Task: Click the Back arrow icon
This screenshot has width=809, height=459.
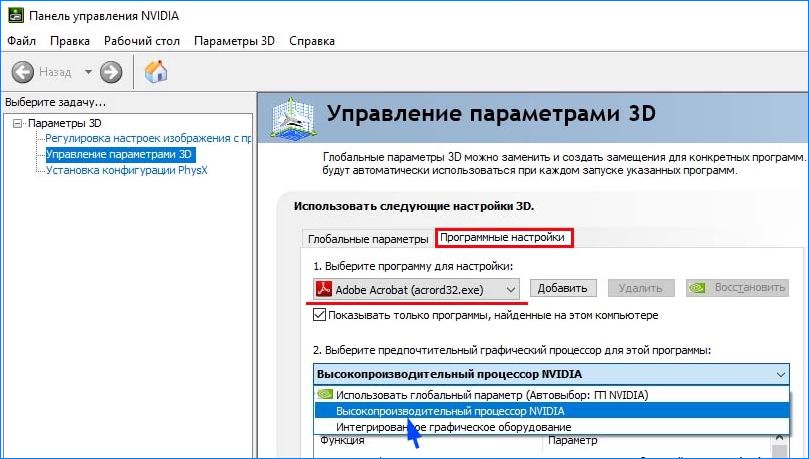Action: 23,72
